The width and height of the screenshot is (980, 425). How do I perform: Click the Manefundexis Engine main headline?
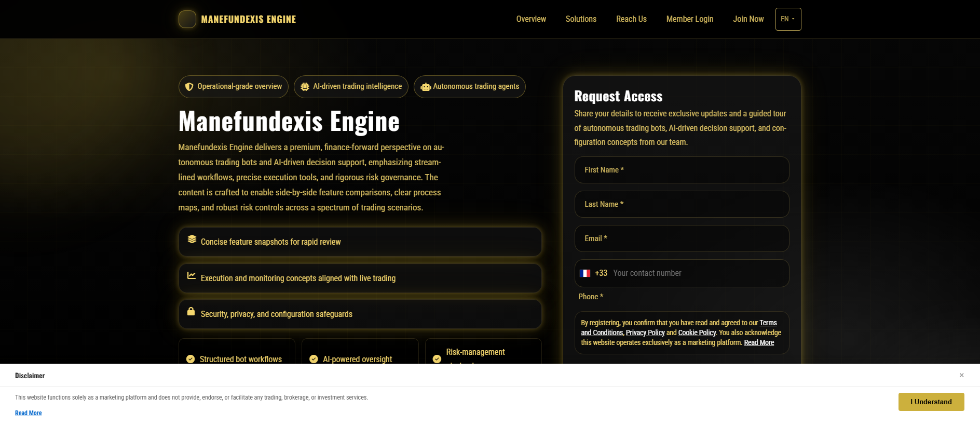(289, 121)
